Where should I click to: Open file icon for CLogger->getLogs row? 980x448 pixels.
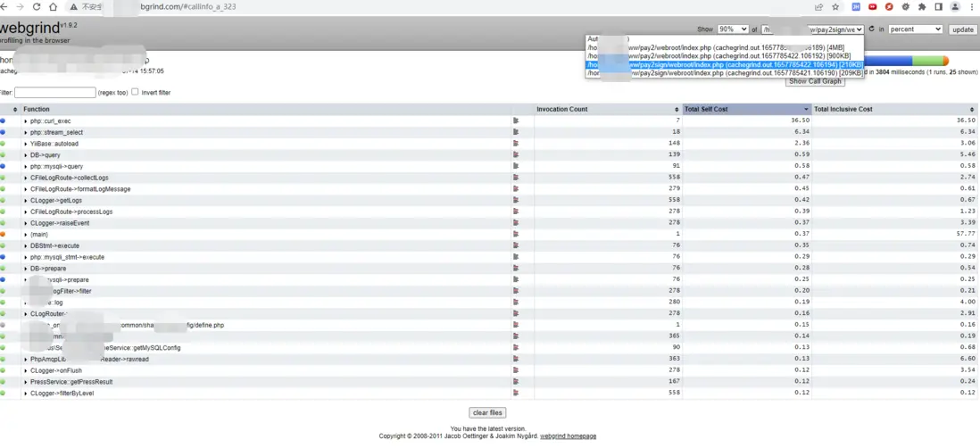coord(516,200)
